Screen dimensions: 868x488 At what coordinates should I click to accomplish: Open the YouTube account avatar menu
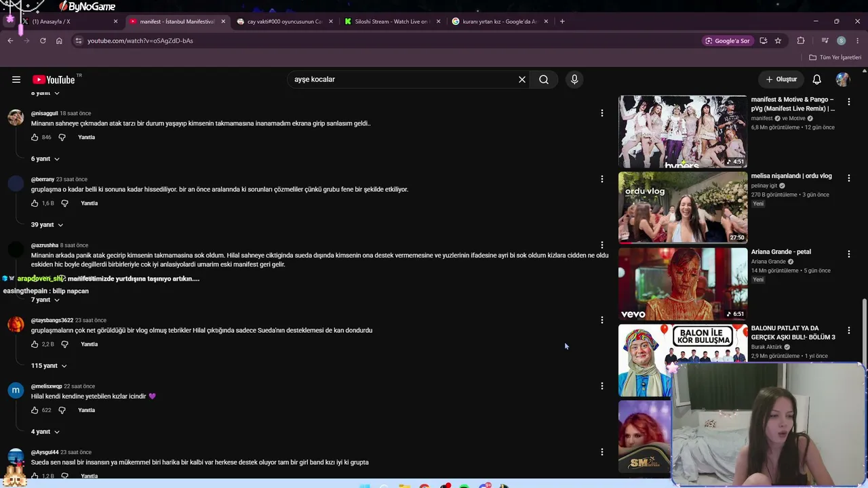click(843, 79)
